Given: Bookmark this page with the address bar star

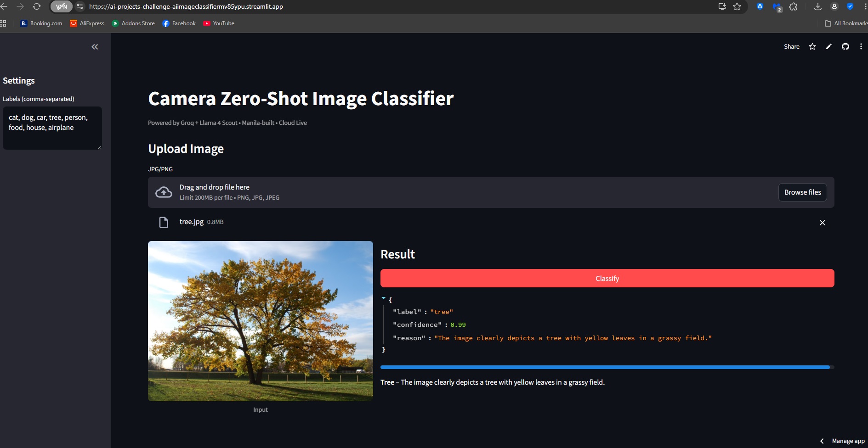Looking at the screenshot, I should 737,6.
